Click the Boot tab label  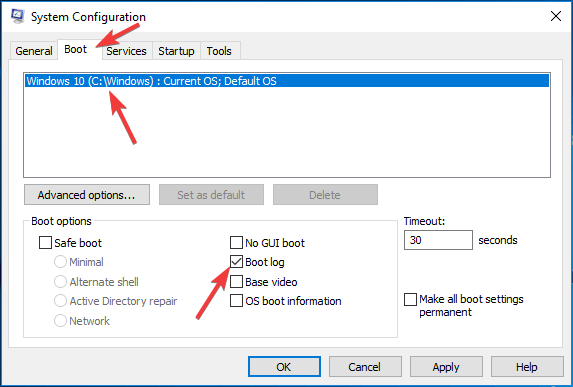[x=76, y=49]
